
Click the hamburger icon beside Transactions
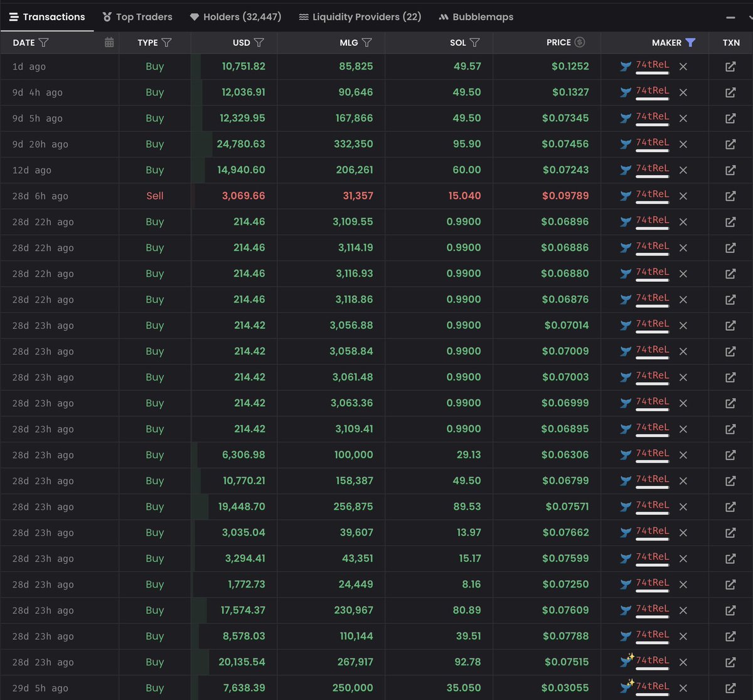click(14, 16)
